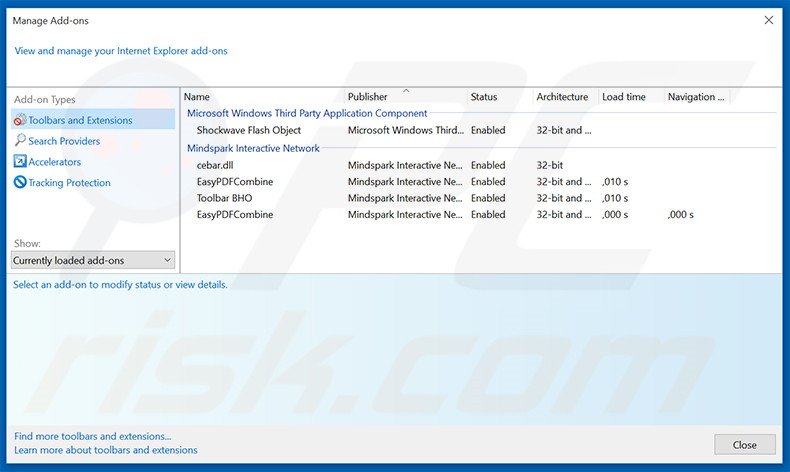This screenshot has width=790, height=472.
Task: Click the 32-bit architecture cell of cebar.dll
Action: point(550,165)
